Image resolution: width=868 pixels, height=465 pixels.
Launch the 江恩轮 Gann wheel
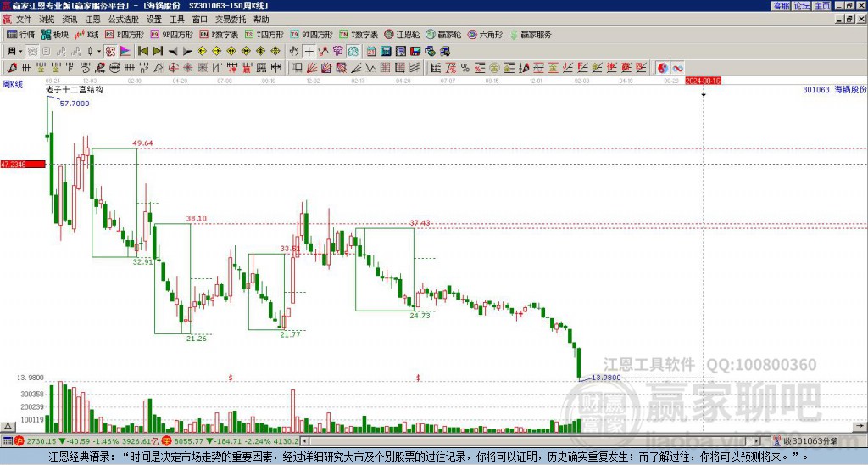402,34
